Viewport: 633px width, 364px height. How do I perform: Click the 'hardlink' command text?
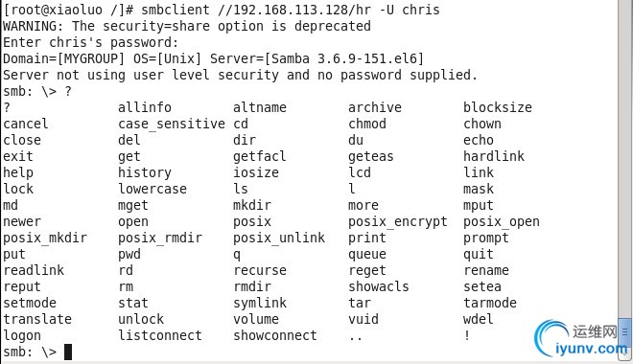tap(494, 156)
